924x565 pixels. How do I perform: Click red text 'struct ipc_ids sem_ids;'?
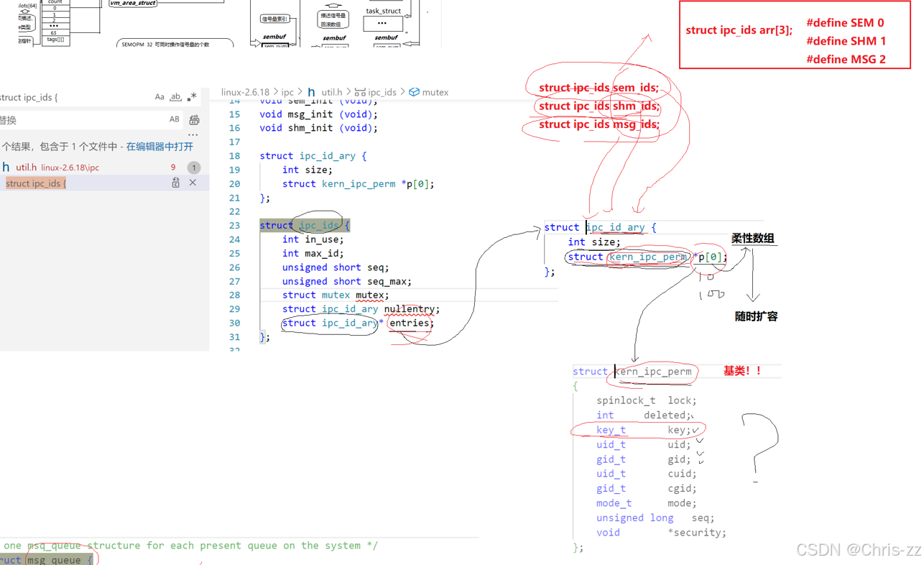coord(599,88)
